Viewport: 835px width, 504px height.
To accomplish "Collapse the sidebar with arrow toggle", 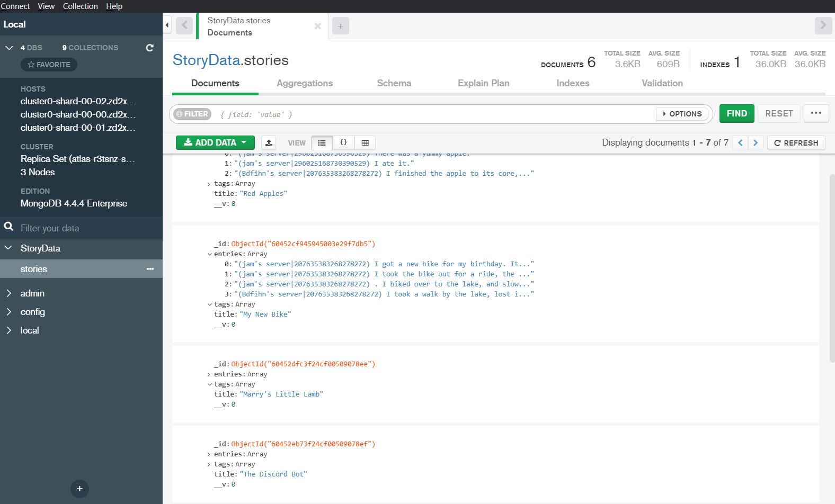I will (x=167, y=25).
